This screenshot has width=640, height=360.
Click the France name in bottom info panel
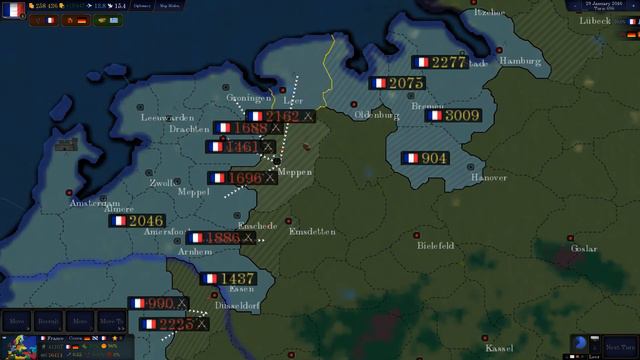(56, 338)
